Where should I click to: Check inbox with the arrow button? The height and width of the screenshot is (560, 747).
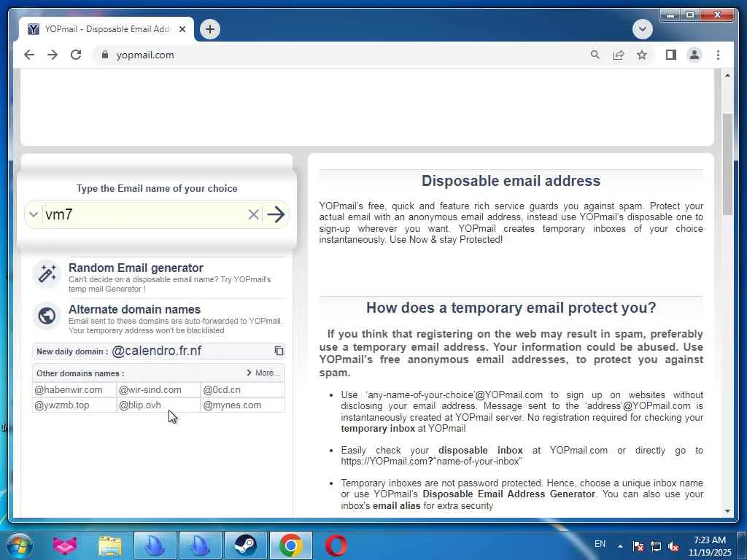[276, 214]
